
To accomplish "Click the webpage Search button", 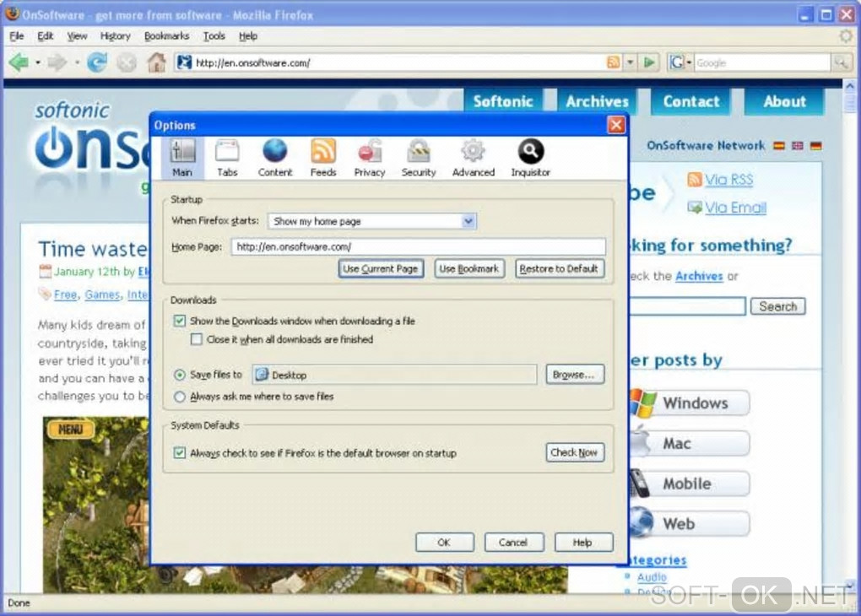I will click(778, 306).
